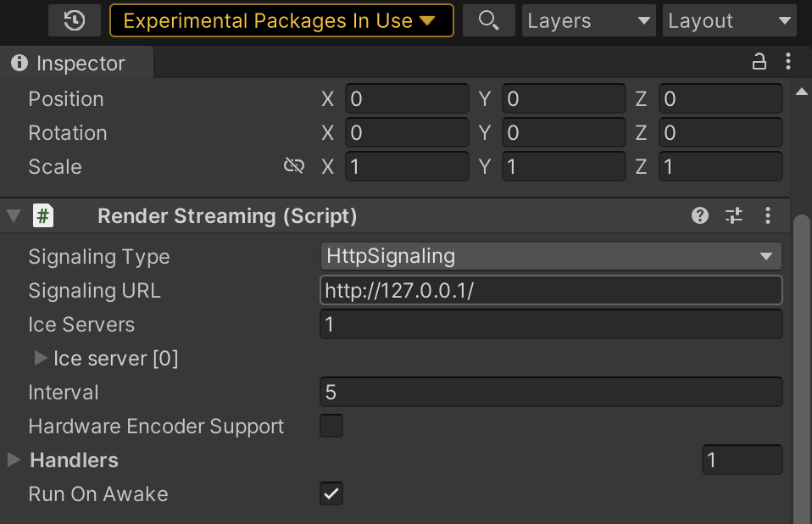Lock the Inspector with the padlock icon
812x524 pixels.
click(759, 61)
